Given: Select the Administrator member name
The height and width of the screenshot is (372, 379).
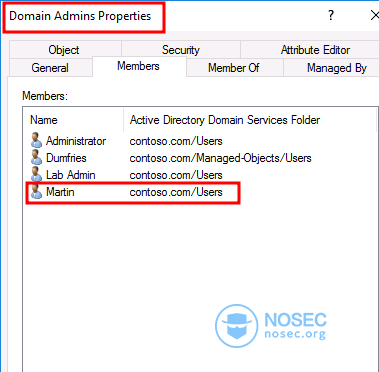Looking at the screenshot, I should click(x=76, y=141).
